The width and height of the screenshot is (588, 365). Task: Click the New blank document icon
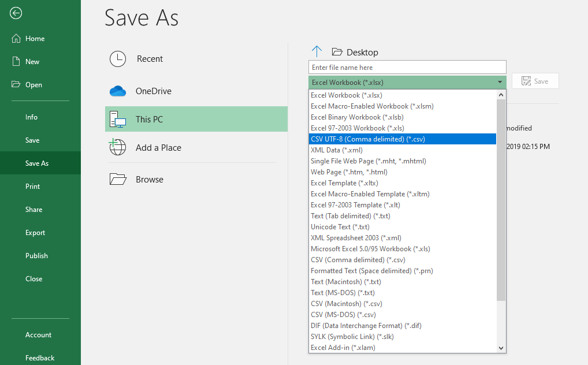tap(16, 62)
